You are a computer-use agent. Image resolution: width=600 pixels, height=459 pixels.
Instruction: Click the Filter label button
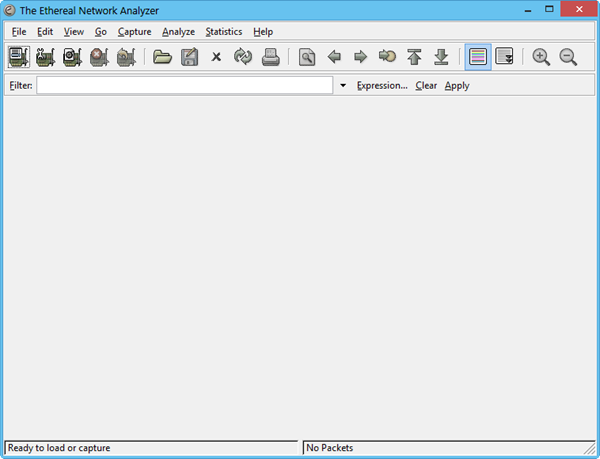(21, 85)
